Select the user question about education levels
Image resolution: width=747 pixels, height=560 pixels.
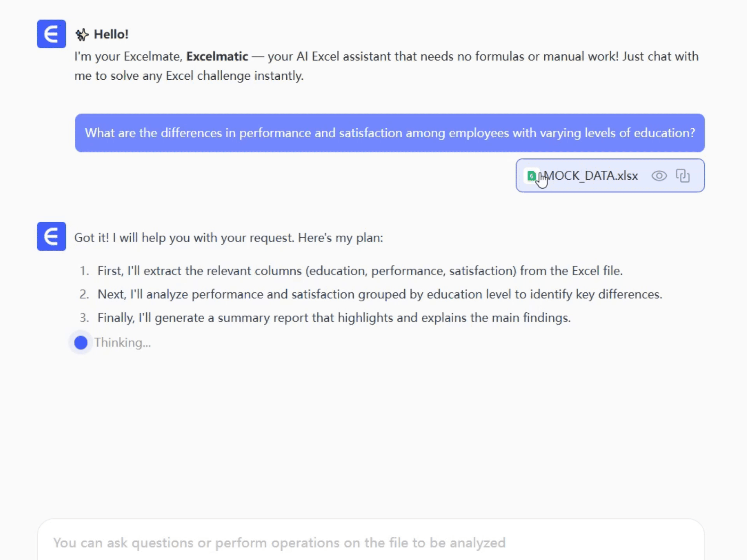point(389,133)
